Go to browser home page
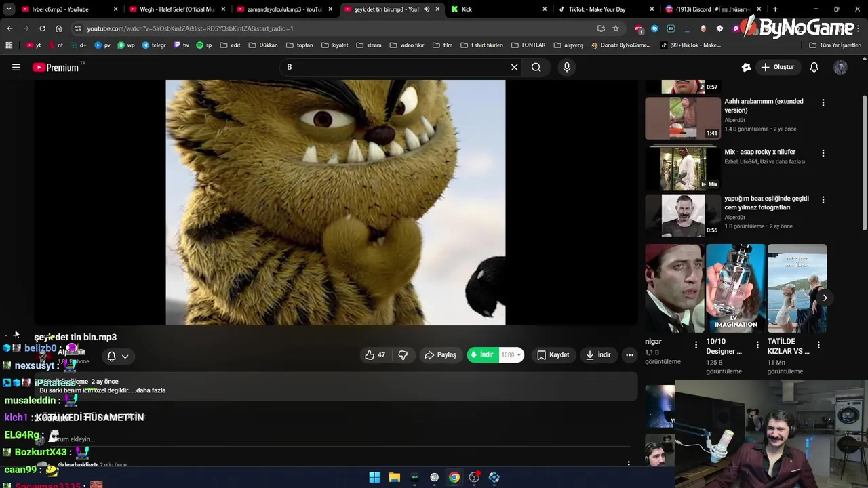 (x=58, y=28)
